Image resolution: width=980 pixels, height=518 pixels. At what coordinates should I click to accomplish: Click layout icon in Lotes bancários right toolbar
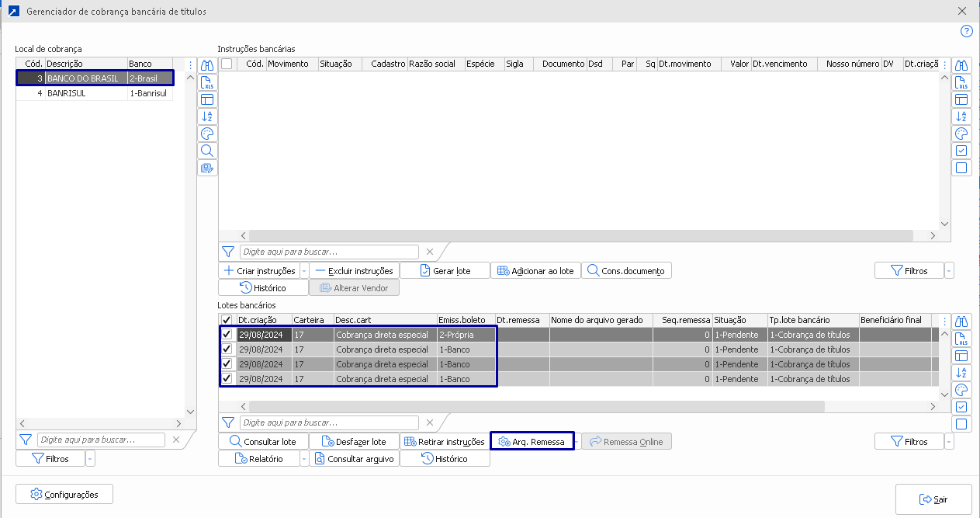pyautogui.click(x=961, y=356)
